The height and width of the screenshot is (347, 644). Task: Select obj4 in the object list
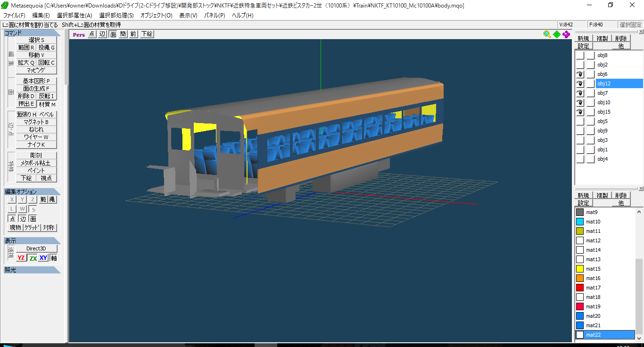coord(603,159)
